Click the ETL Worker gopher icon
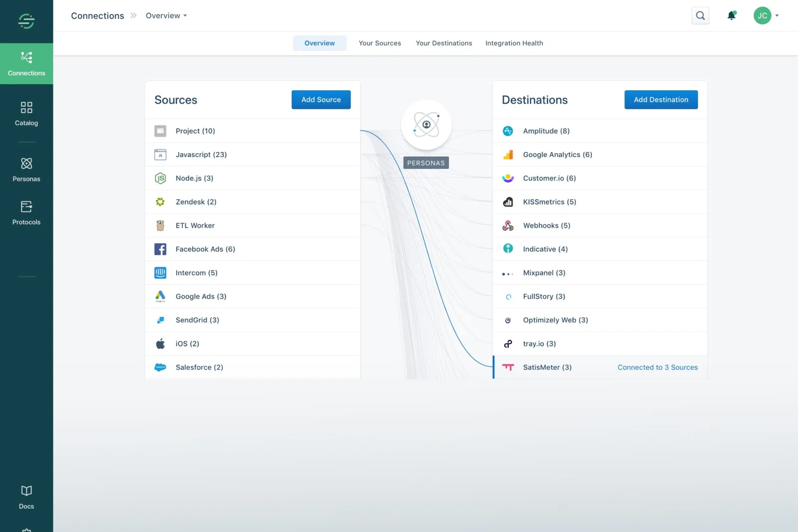 click(160, 225)
